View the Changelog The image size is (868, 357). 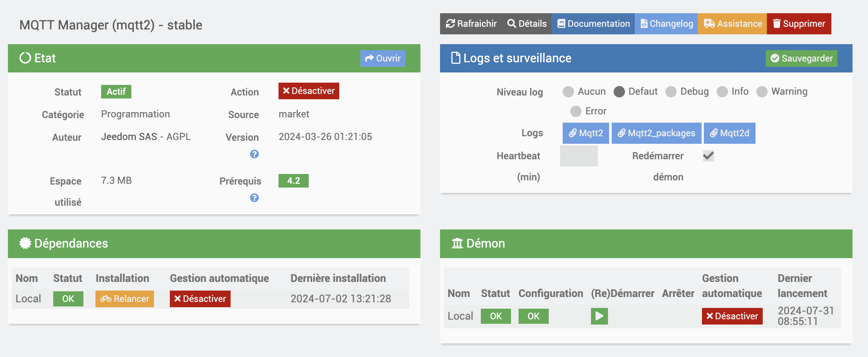pos(666,24)
